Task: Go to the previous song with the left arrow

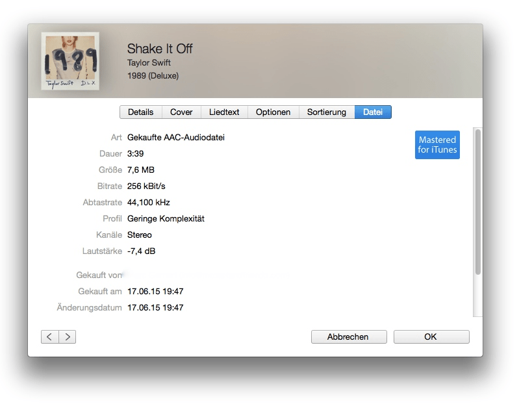Action: [x=50, y=336]
